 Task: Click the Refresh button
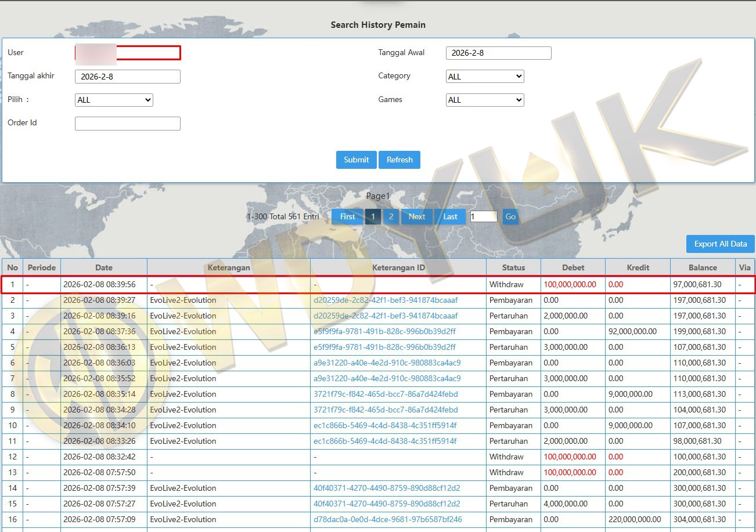(399, 160)
